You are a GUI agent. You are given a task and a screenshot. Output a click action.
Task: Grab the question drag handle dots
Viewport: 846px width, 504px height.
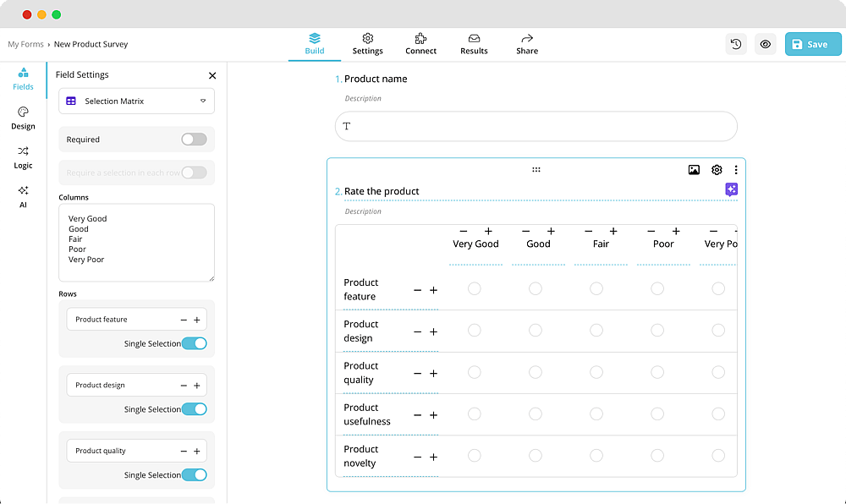536,170
